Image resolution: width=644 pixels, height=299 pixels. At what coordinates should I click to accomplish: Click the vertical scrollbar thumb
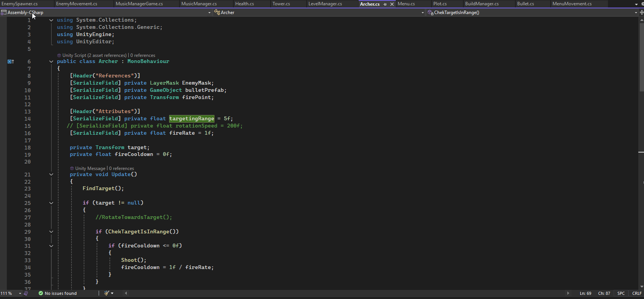[x=641, y=57]
